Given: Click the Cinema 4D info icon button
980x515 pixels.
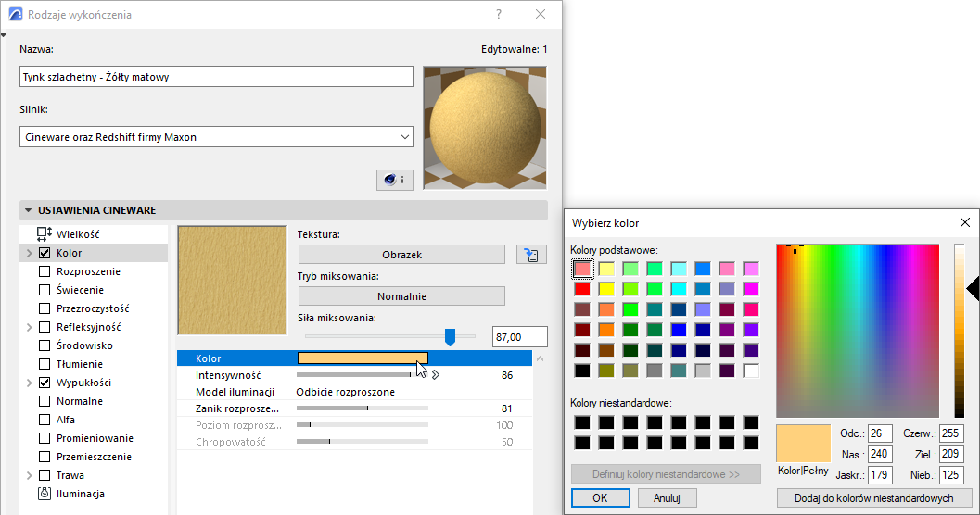Looking at the screenshot, I should click(x=394, y=180).
